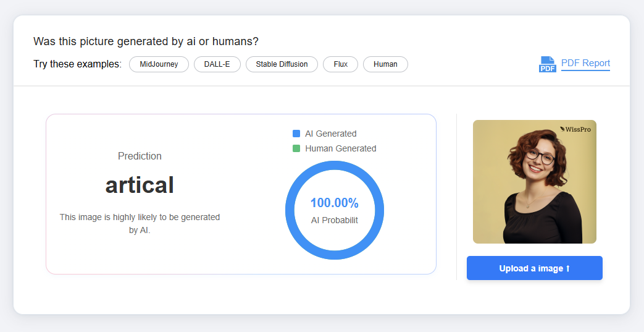Pick the Flux example
644x332 pixels.
click(x=340, y=64)
